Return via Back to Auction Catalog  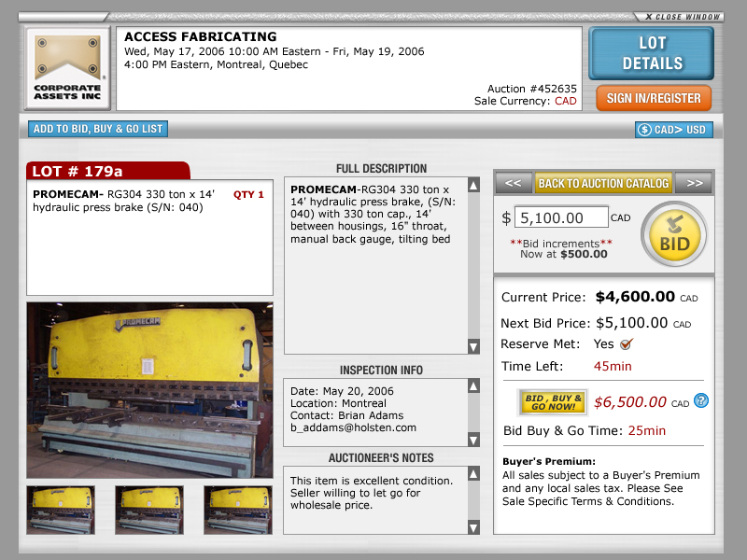coord(603,183)
